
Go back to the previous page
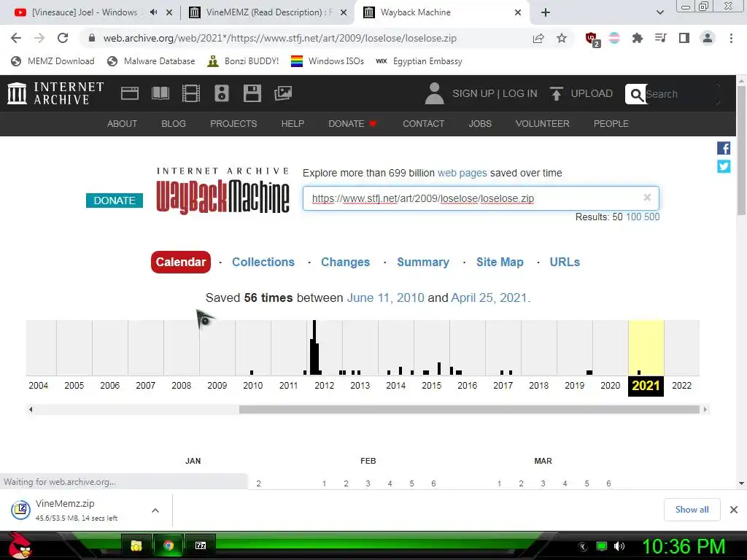tap(16, 38)
